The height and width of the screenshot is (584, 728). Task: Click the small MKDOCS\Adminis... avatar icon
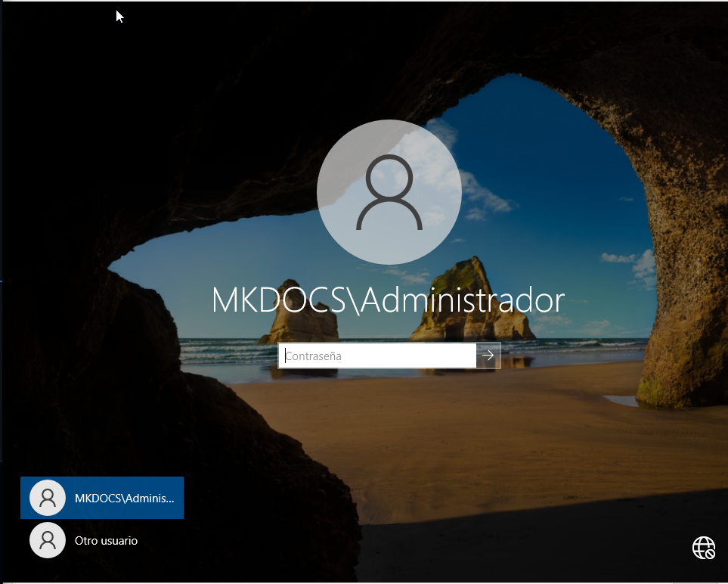point(48,498)
